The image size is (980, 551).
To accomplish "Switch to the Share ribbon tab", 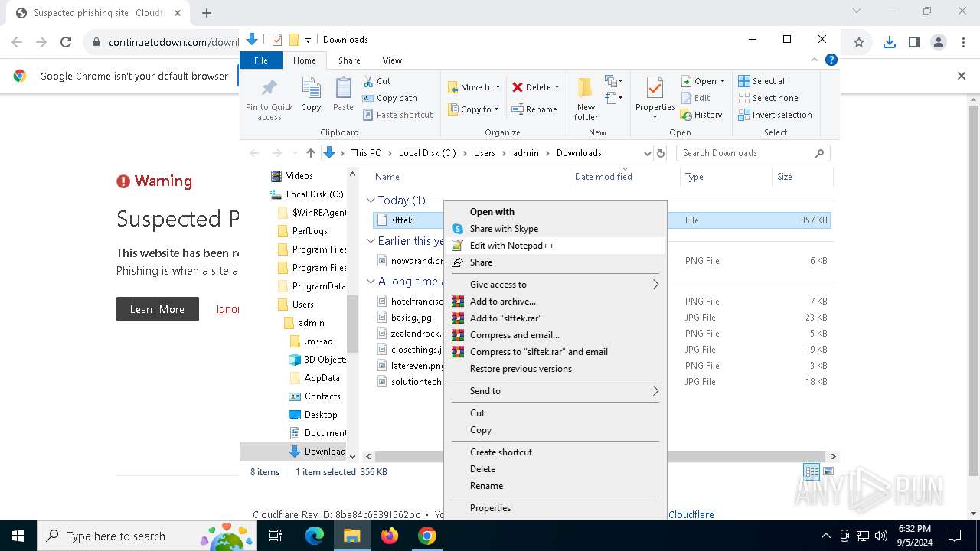I will [x=349, y=60].
